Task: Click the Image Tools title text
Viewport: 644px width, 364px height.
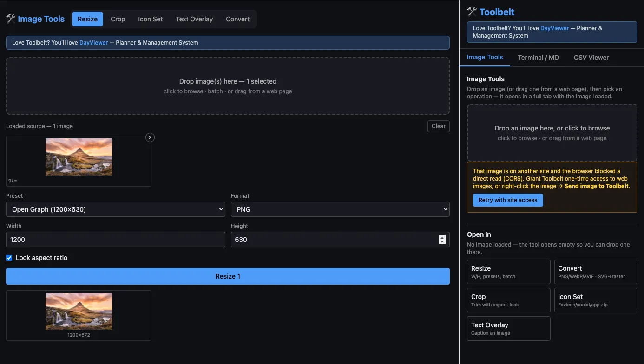Action: pyautogui.click(x=41, y=19)
